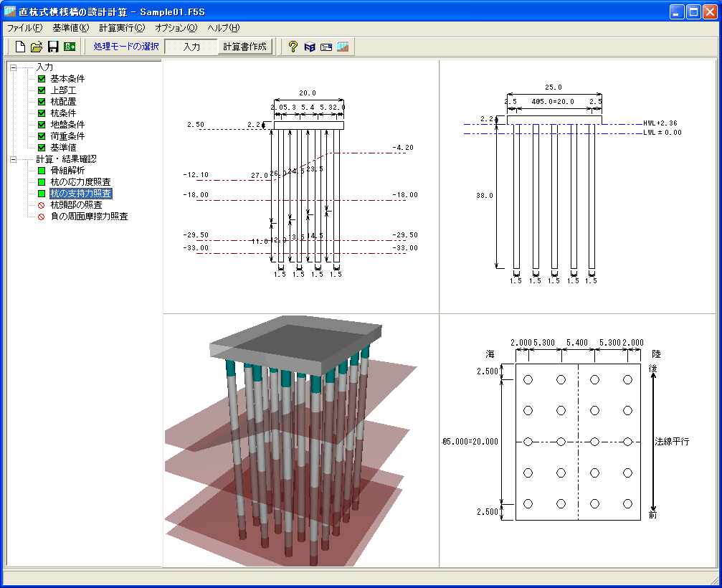The image size is (722, 588).
Task: Open a file using the folder icon
Action: (x=37, y=47)
